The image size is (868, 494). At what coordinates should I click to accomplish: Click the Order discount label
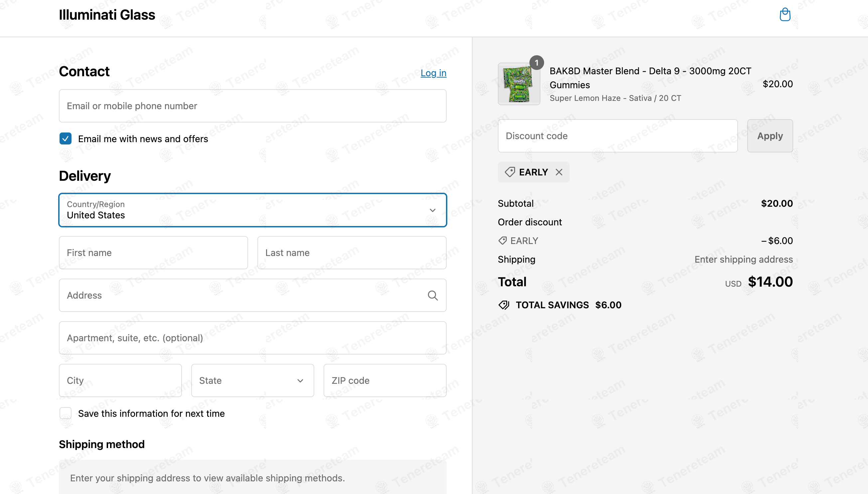530,222
